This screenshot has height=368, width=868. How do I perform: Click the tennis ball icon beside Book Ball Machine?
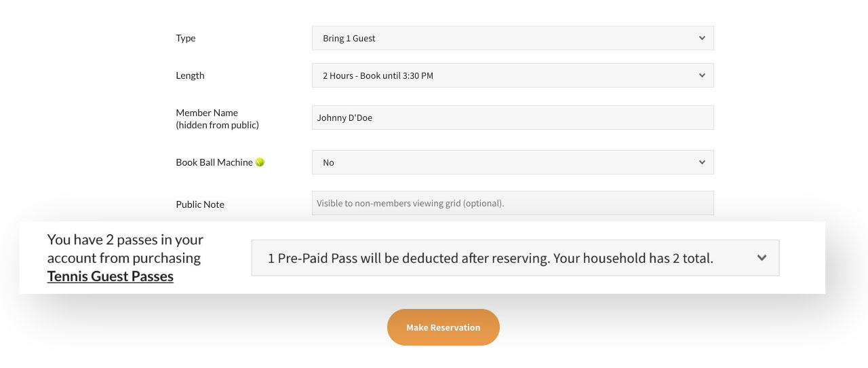click(x=260, y=162)
